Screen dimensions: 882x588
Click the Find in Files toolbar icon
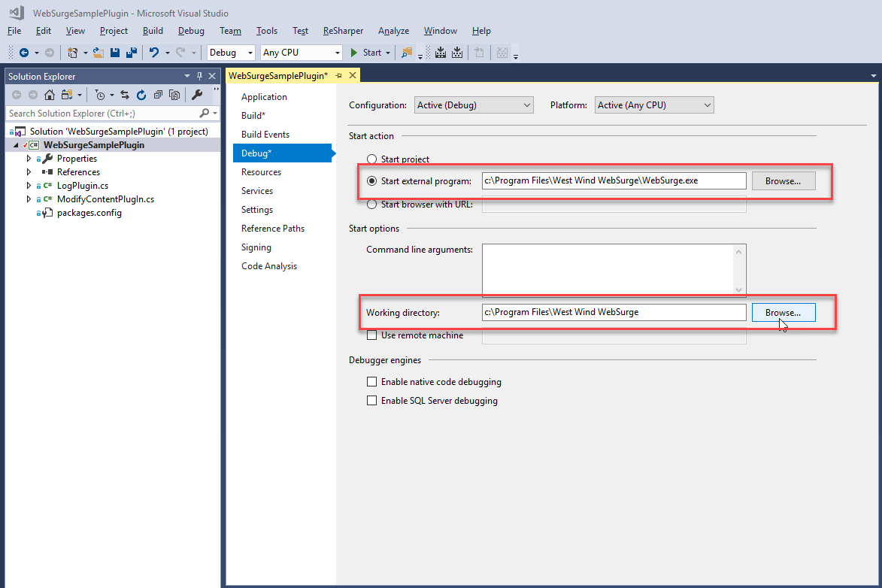[406, 53]
